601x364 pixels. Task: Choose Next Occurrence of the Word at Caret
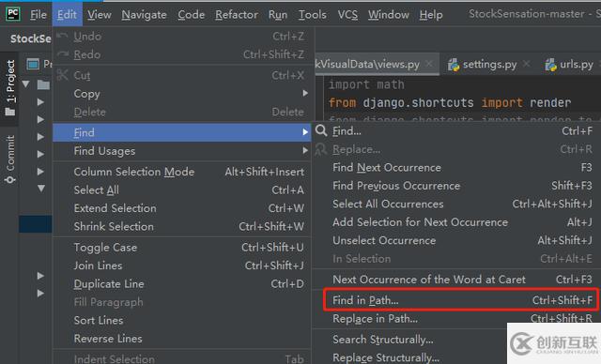tap(456, 280)
